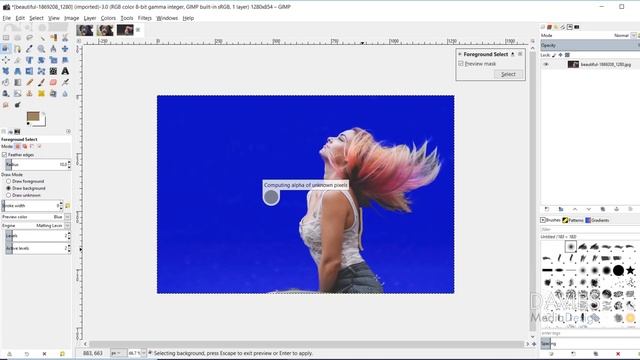
Task: Select the third image thumbnail tab
Action: [125, 30]
